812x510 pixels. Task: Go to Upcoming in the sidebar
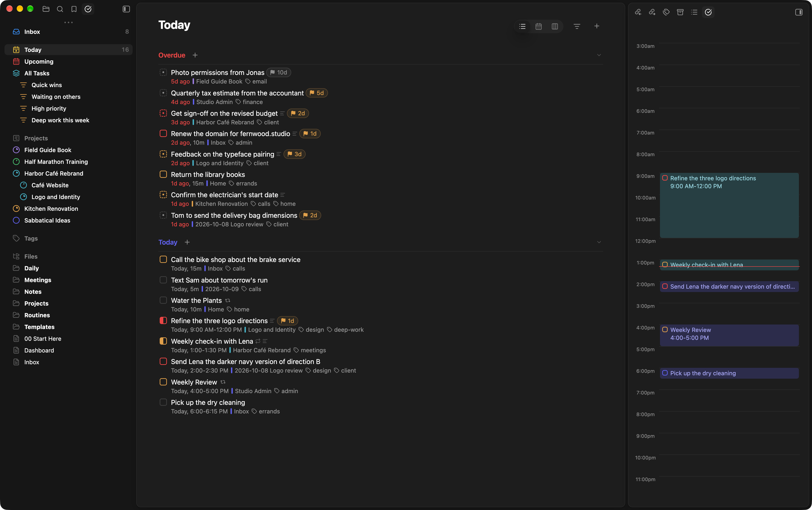tap(68, 61)
